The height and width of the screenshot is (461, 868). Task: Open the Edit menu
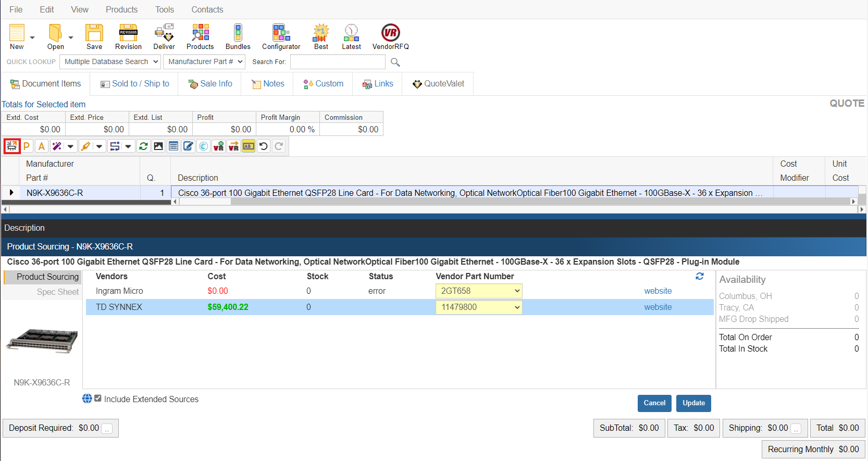click(47, 9)
